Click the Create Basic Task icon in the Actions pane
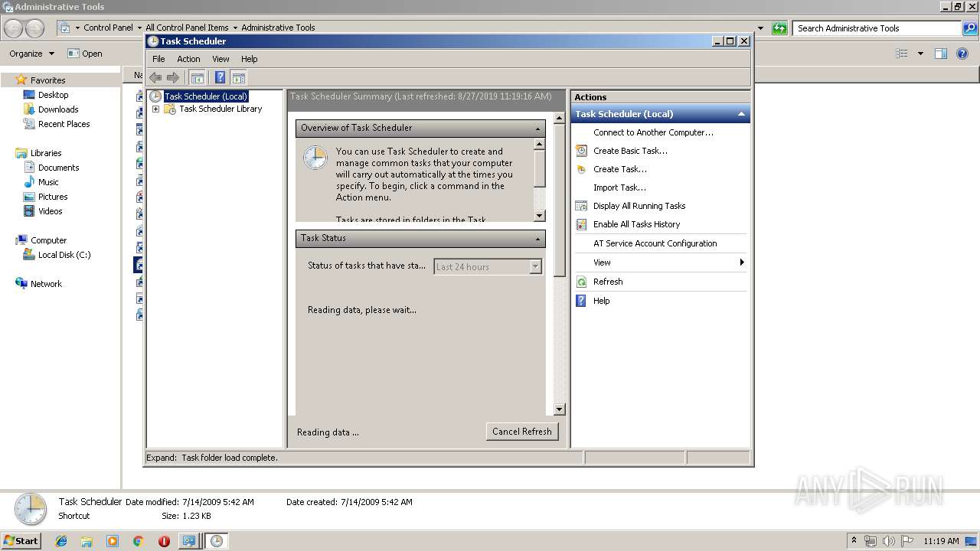The width and height of the screenshot is (980, 551). [x=582, y=151]
